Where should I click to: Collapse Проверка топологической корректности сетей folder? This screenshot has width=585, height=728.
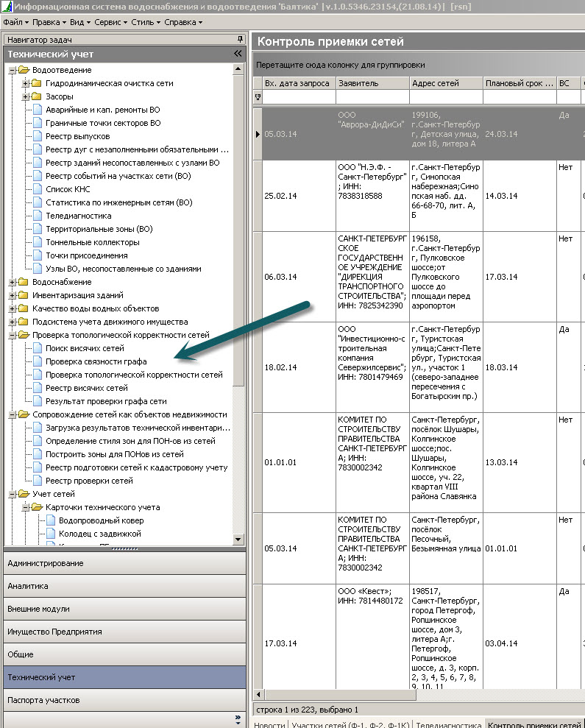13,335
